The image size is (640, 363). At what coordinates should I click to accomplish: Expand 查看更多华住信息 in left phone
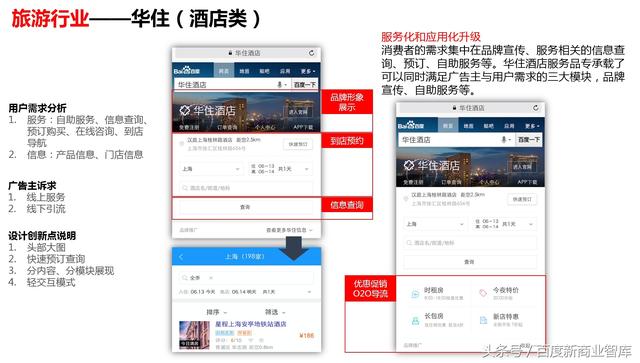point(289,230)
